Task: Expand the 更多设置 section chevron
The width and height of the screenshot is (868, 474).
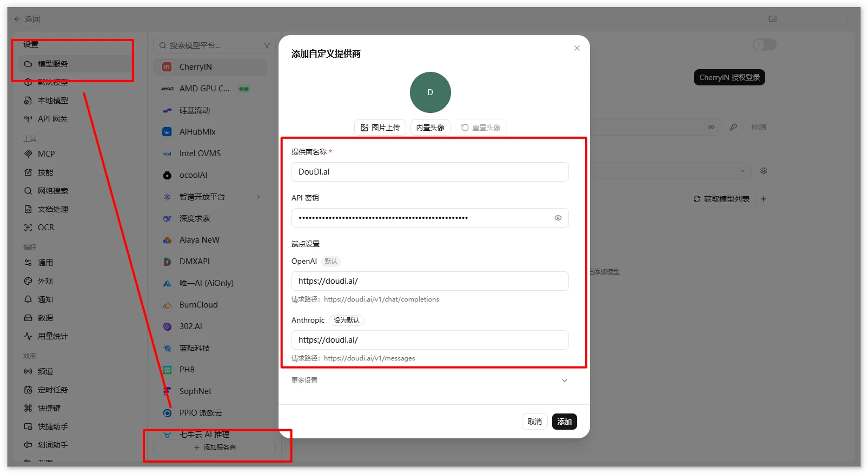Action: (565, 380)
